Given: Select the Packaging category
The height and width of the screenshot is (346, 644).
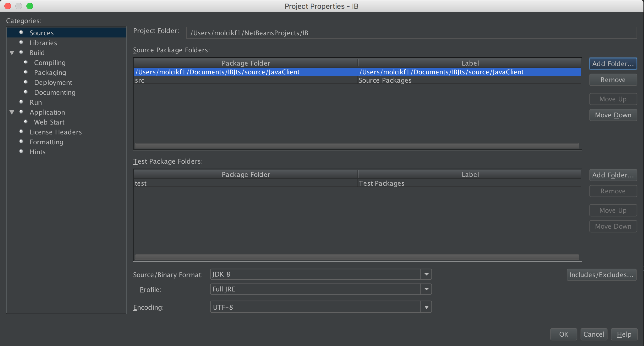Looking at the screenshot, I should 50,72.
